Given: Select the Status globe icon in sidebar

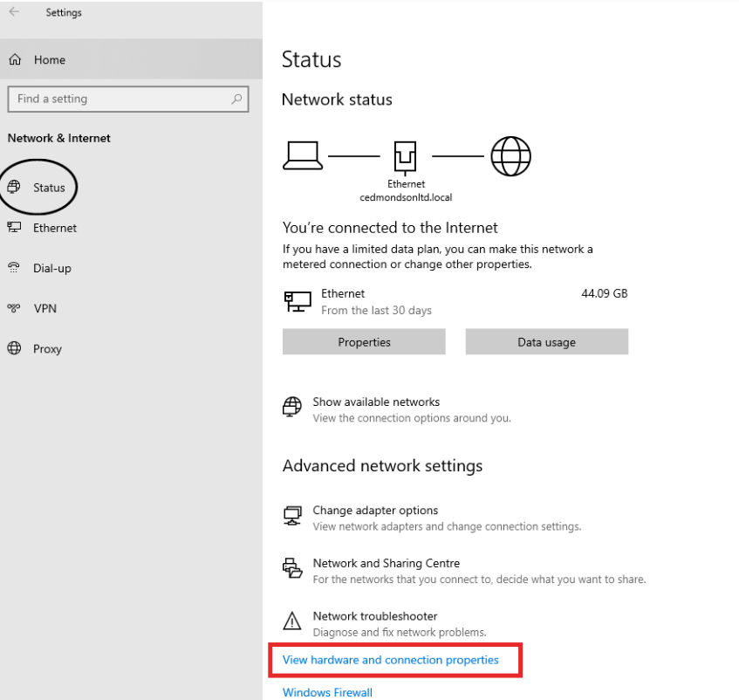Looking at the screenshot, I should [x=15, y=186].
